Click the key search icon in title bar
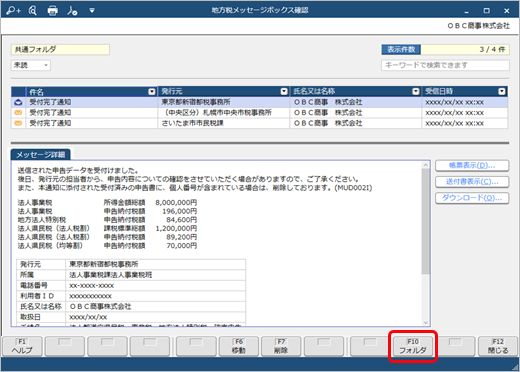The width and height of the screenshot is (520, 372). click(x=14, y=11)
